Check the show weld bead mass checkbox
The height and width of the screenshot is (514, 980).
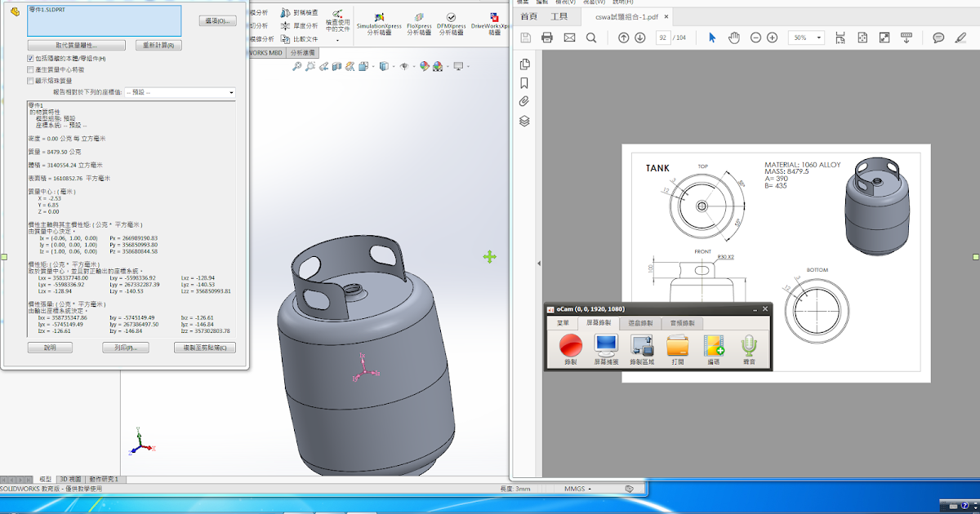tap(31, 81)
